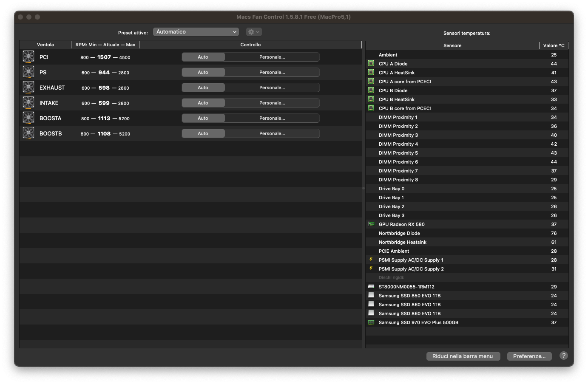Sort by the Ventola column header

[x=45, y=45]
